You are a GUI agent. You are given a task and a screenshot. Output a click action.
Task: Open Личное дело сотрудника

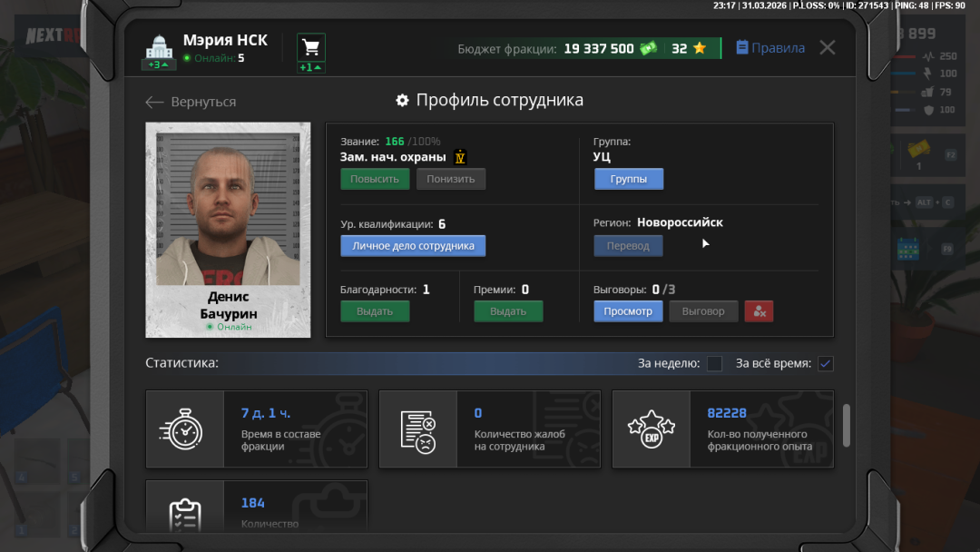(413, 246)
